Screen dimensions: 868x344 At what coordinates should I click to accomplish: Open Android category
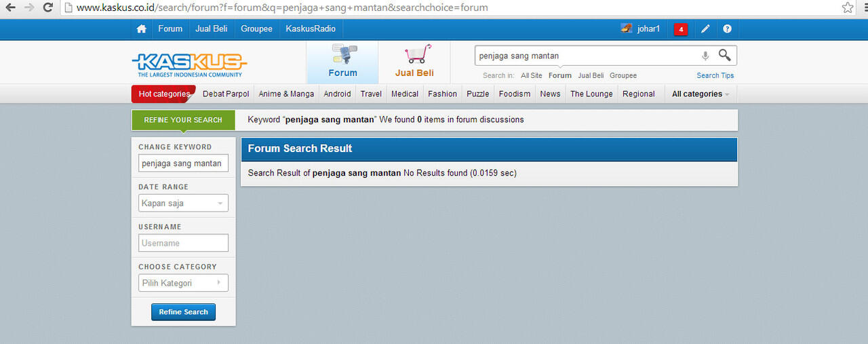coord(337,94)
